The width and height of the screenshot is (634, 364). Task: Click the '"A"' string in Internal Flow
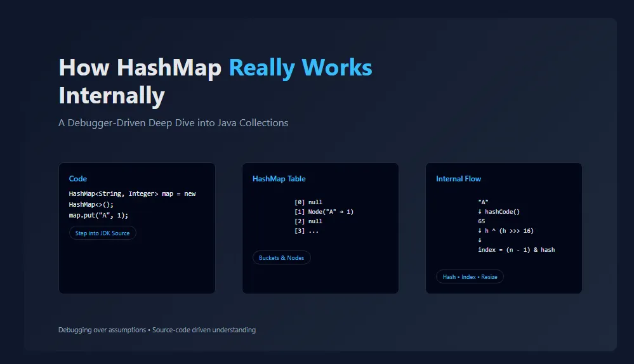[x=483, y=202]
